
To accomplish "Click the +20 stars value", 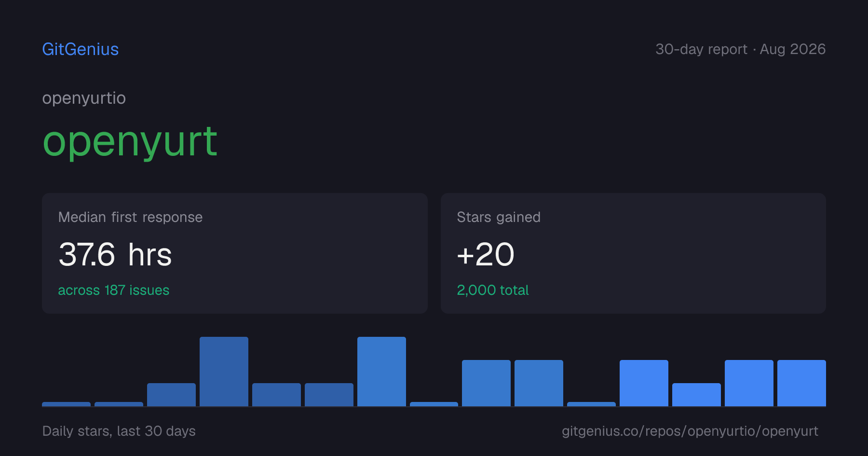I will pos(486,254).
